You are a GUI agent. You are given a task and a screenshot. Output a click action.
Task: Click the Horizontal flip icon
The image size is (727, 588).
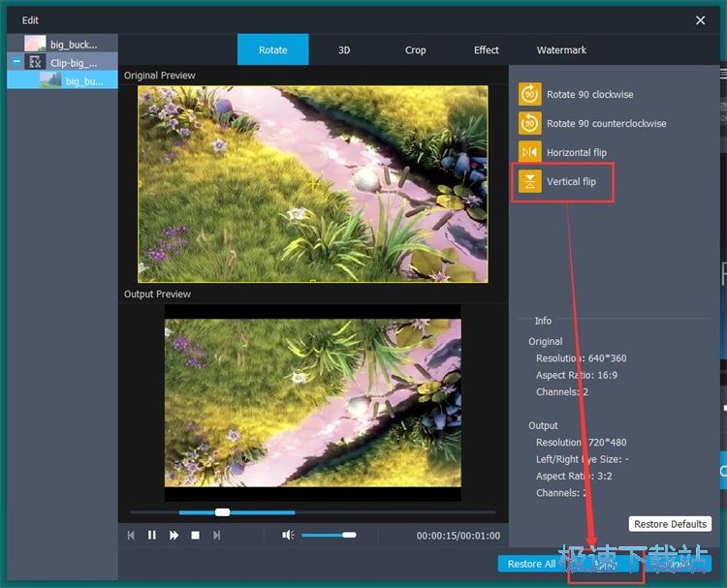(x=529, y=152)
